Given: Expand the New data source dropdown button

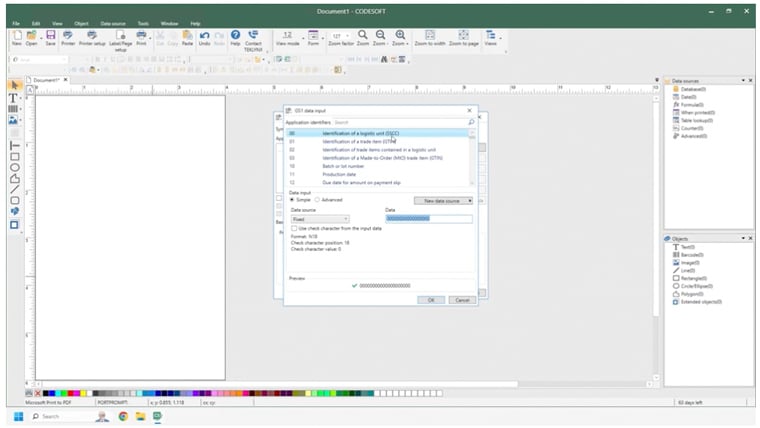Looking at the screenshot, I should pyautogui.click(x=470, y=200).
